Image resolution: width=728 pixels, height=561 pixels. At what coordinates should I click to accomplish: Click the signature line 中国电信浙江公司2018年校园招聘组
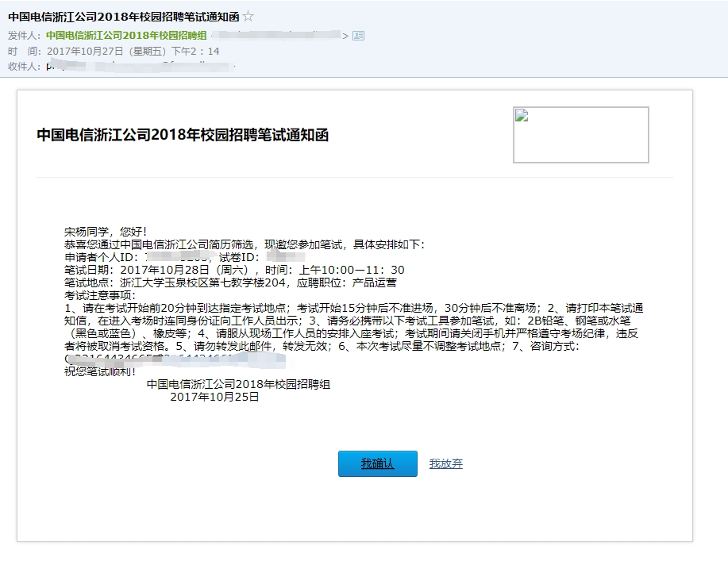tap(239, 384)
